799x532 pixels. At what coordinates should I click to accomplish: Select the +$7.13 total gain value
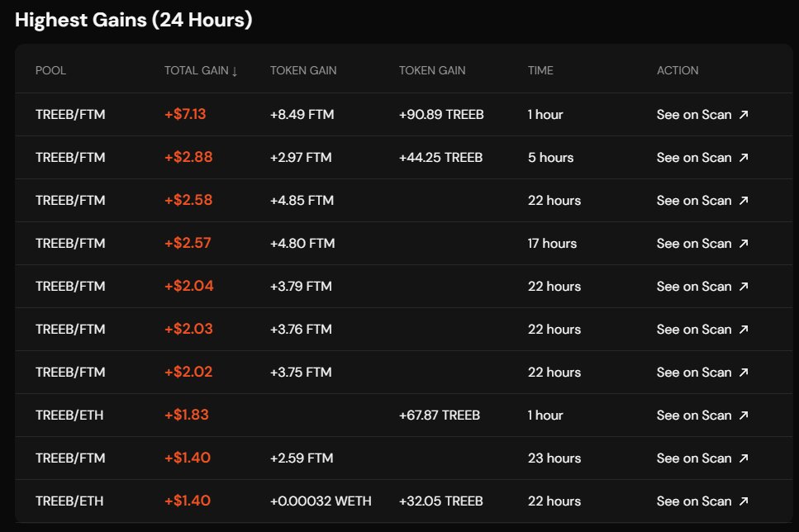185,114
